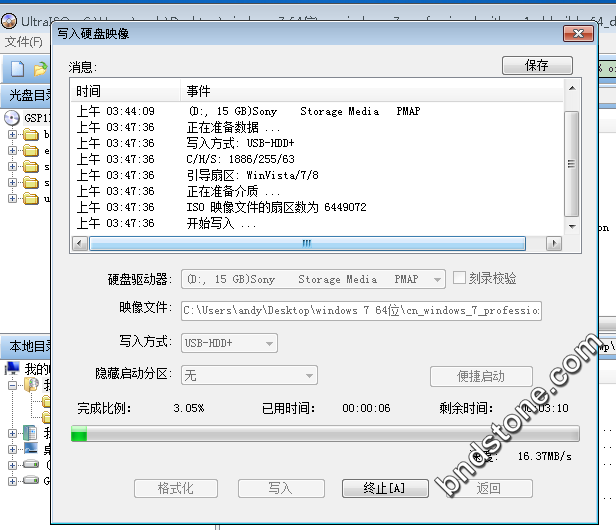Image resolution: width=616 pixels, height=530 pixels.
Task: Select the folder icon labeled 'e' in disc tree
Action: tap(31, 151)
